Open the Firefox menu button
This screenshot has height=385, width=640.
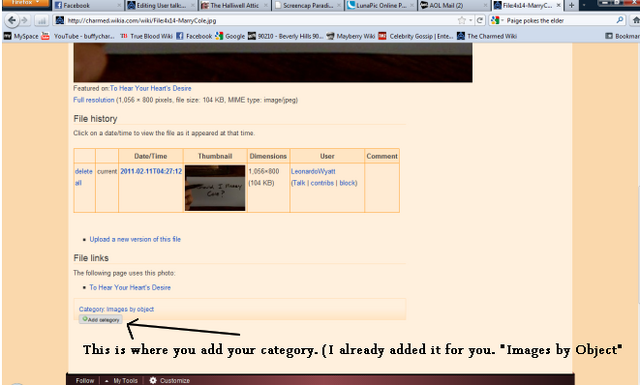coord(26,4)
